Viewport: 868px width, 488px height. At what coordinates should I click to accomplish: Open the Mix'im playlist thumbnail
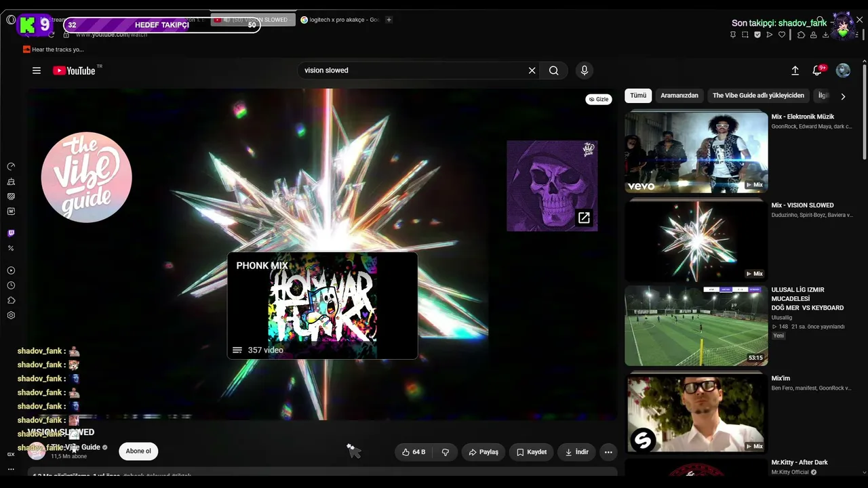[x=696, y=413]
